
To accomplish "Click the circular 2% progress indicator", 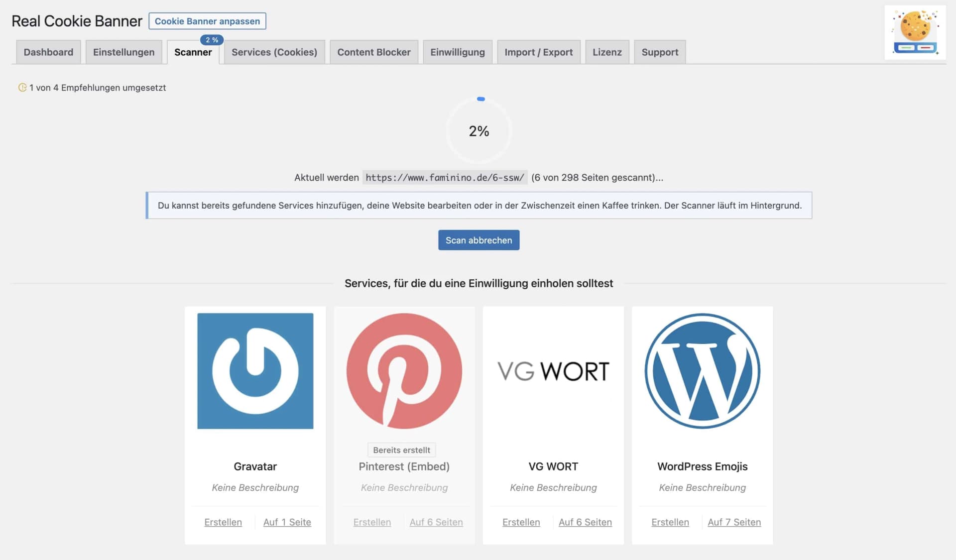I will click(478, 131).
